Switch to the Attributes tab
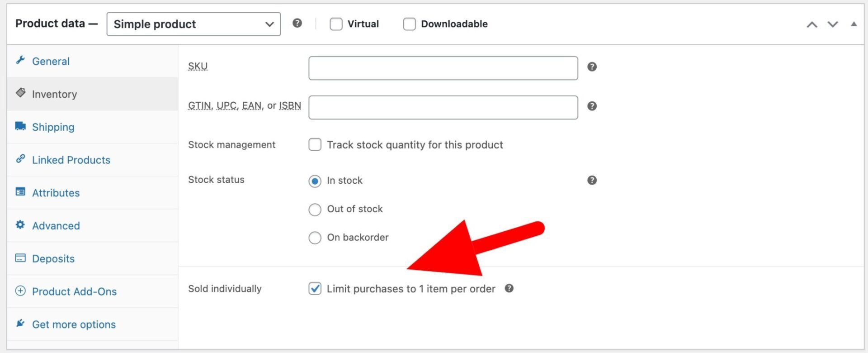Screen dimensions: 868x353 click(56, 193)
